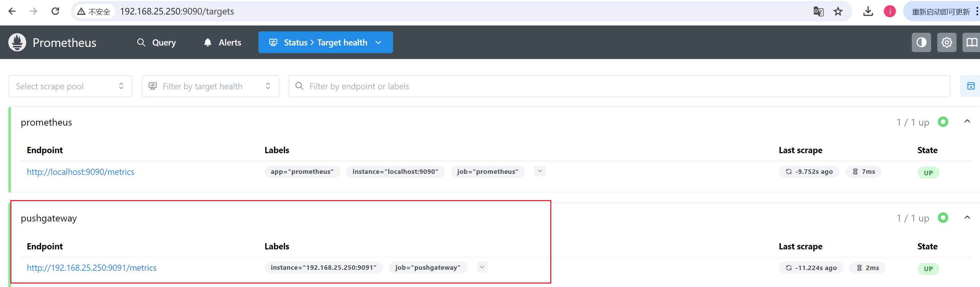Viewport: 980px width, 287px height.
Task: Bookmark this page with star icon
Action: coord(838,12)
